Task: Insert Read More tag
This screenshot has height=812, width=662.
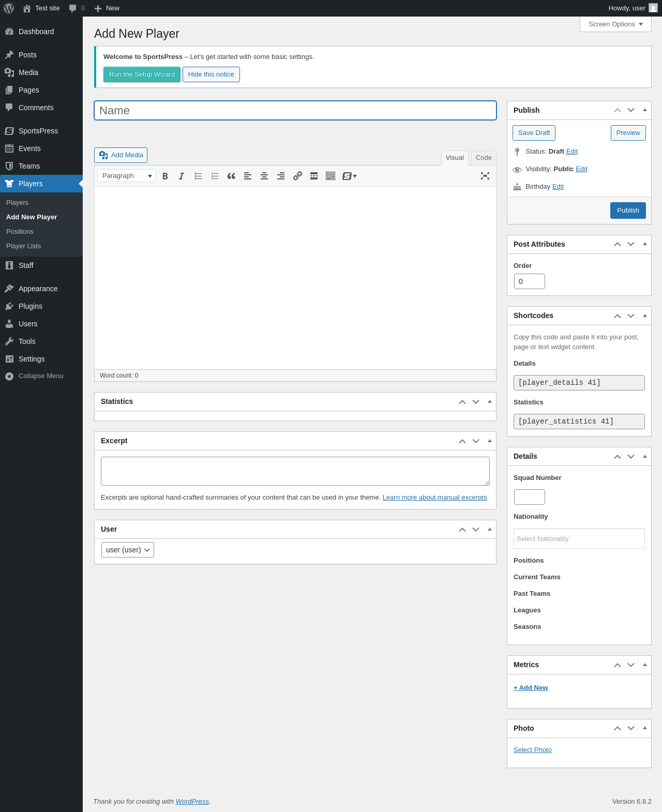Action: click(x=314, y=176)
